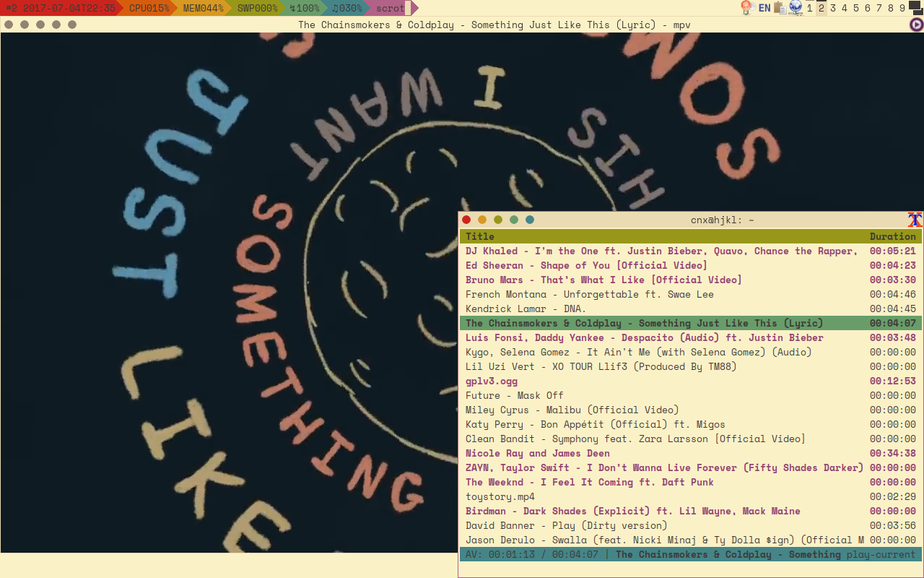Switch to workspace tag 6
Viewport: 924px width, 578px height.
(868, 8)
